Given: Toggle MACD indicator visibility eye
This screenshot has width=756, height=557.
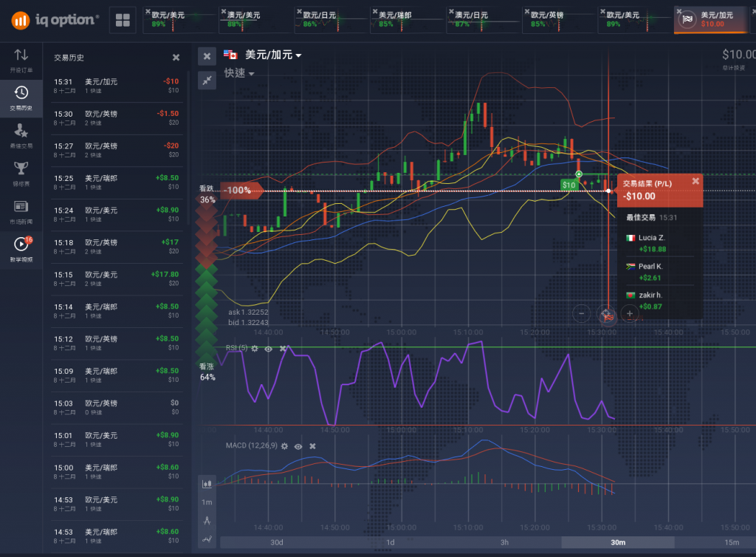Looking at the screenshot, I should coord(298,446).
